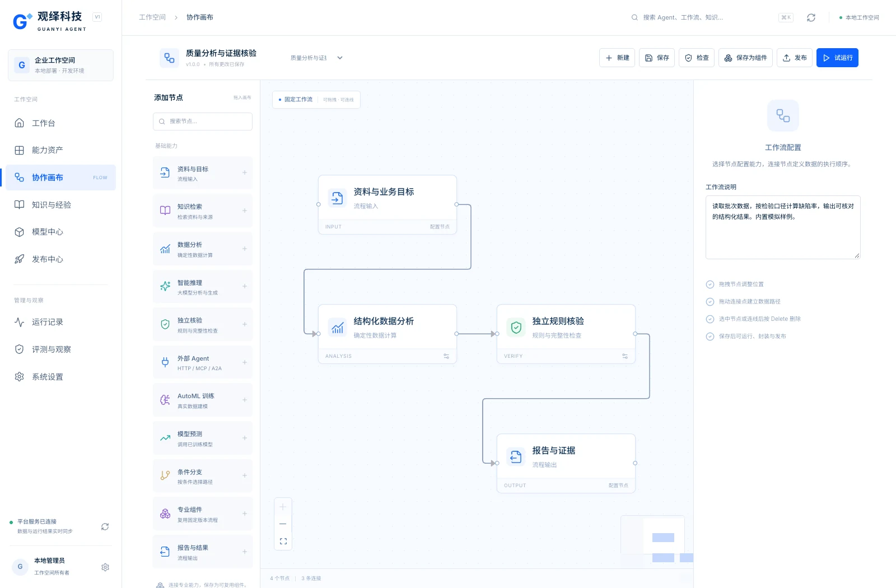Screen dimensions: 896x588
Task: Go to 能力资产 in the sidebar
Action: pos(60,150)
